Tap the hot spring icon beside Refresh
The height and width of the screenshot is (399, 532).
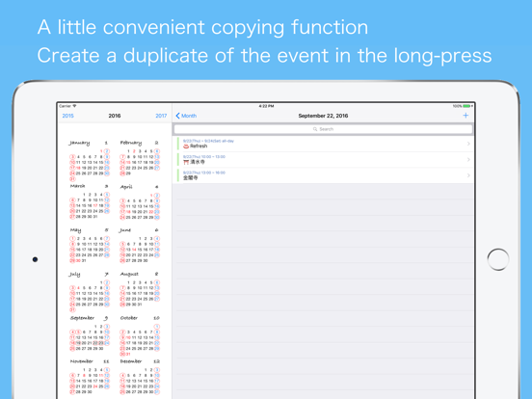[x=186, y=146]
